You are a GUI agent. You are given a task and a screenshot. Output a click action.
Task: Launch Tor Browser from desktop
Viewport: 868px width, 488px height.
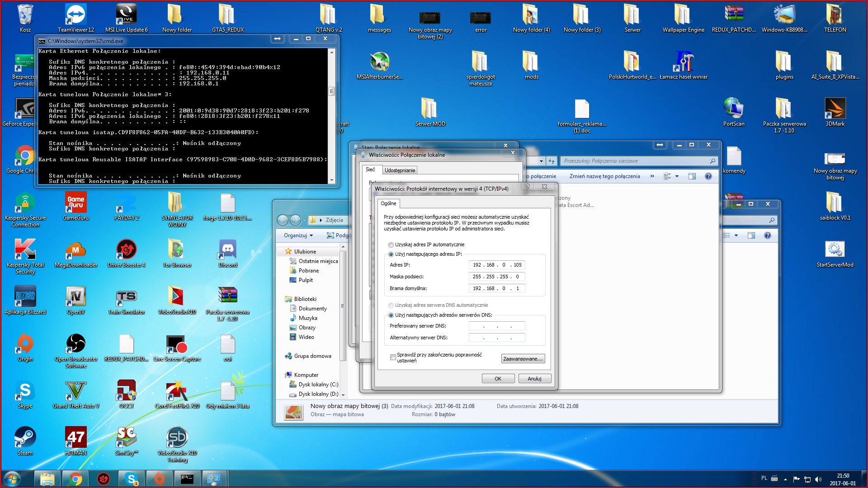click(x=177, y=253)
